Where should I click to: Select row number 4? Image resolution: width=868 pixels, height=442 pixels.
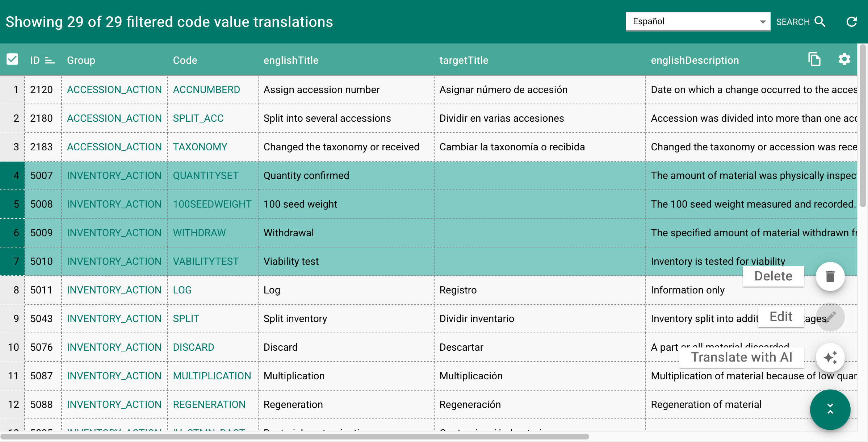coord(12,175)
